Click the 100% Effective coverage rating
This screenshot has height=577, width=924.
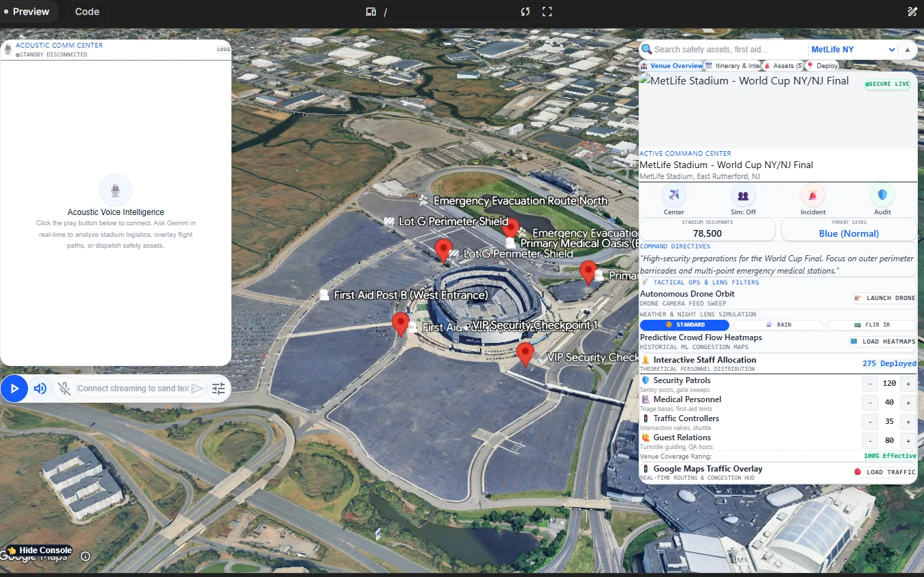[890, 456]
